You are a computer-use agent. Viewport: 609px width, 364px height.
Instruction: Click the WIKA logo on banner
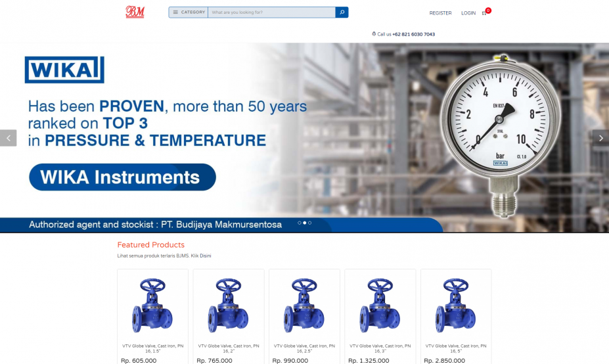(x=64, y=70)
